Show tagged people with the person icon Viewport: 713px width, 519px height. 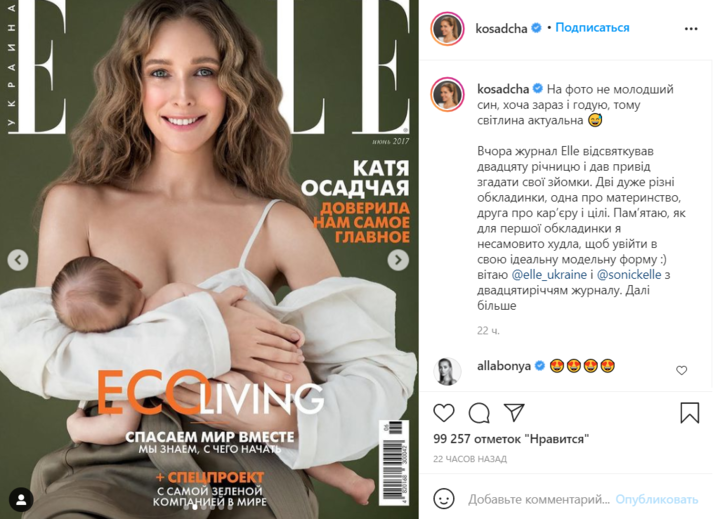[21, 499]
